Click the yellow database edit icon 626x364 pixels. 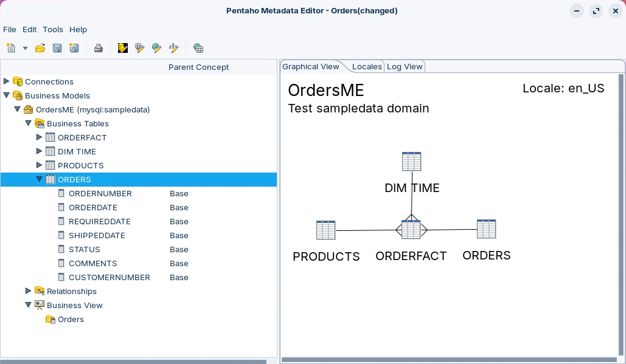[x=123, y=48]
